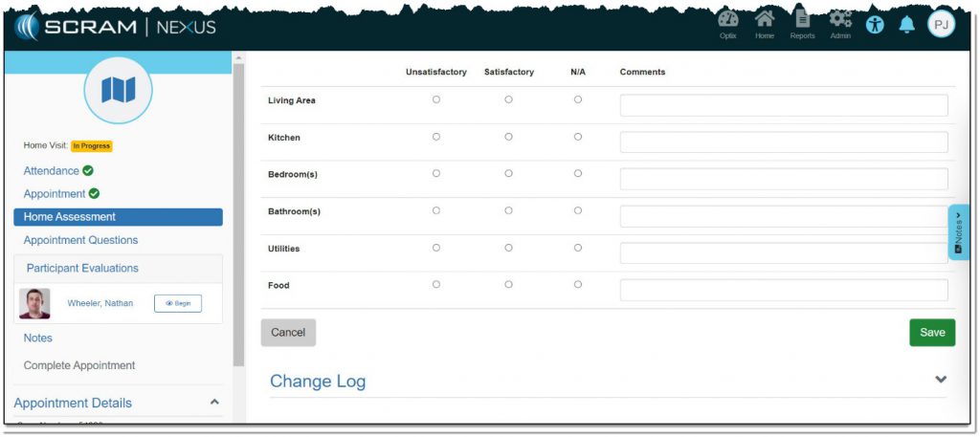Select Complete Appointment in sidebar
The image size is (980, 437).
coord(79,365)
